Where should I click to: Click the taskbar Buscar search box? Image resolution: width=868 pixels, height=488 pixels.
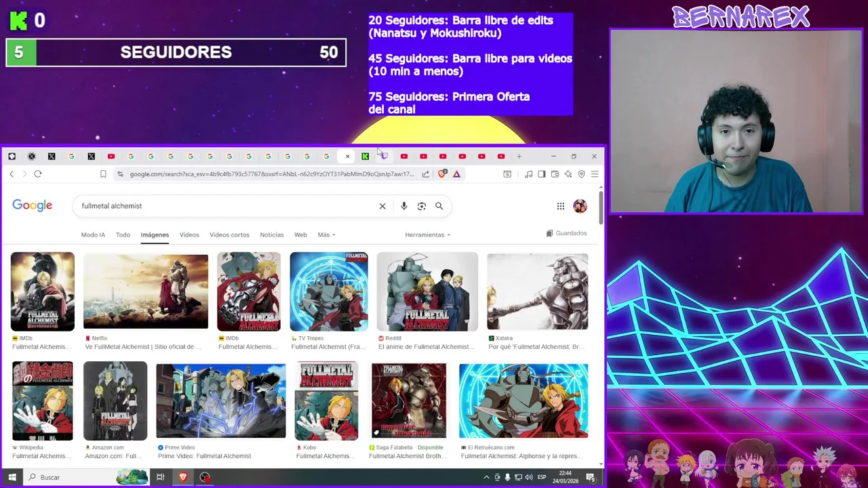pyautogui.click(x=85, y=477)
